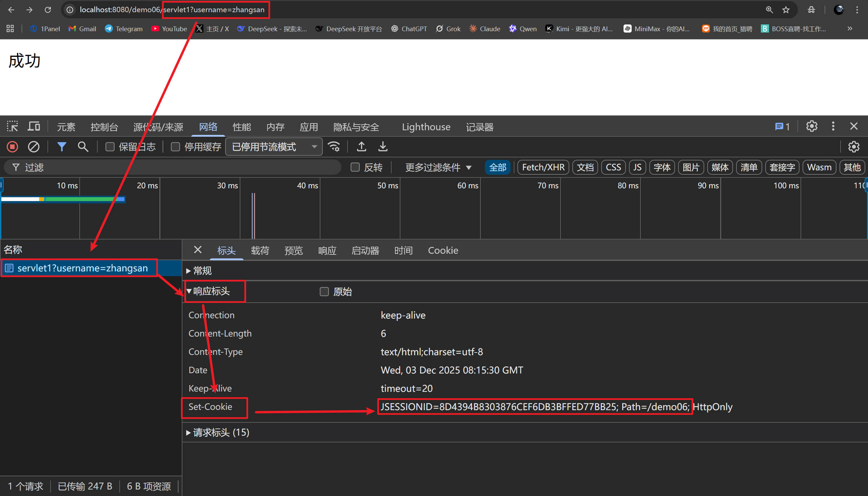The image size is (868, 496).
Task: Import a HAR file
Action: (361, 147)
